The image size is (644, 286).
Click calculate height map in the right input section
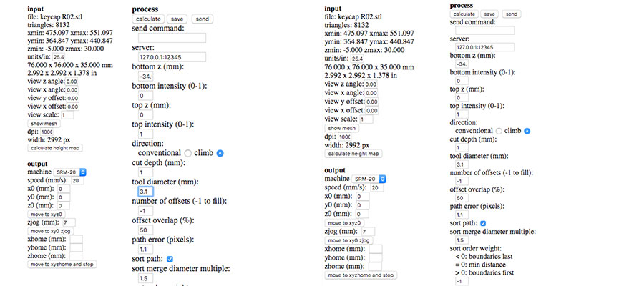point(353,154)
